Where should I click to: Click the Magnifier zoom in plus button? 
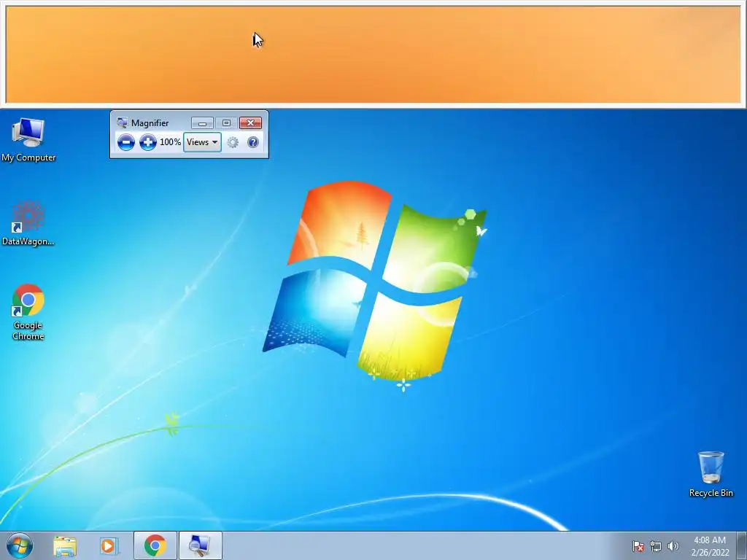click(147, 142)
